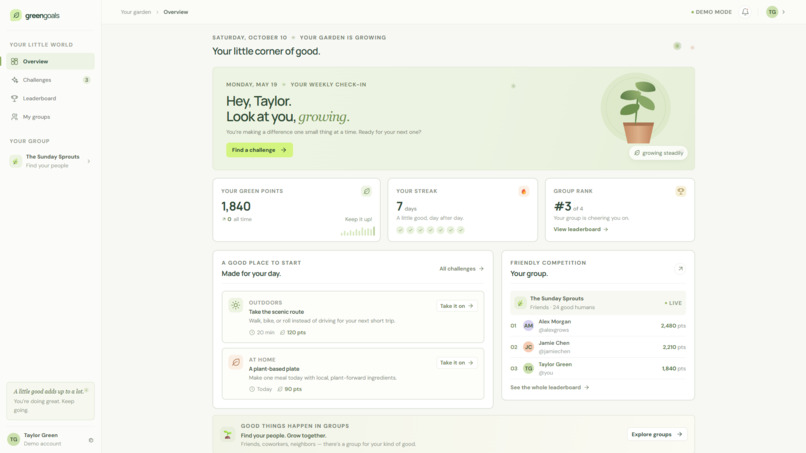Screen dimensions: 806x453
Task: Click the 90 pts leaf icon
Action: point(280,389)
